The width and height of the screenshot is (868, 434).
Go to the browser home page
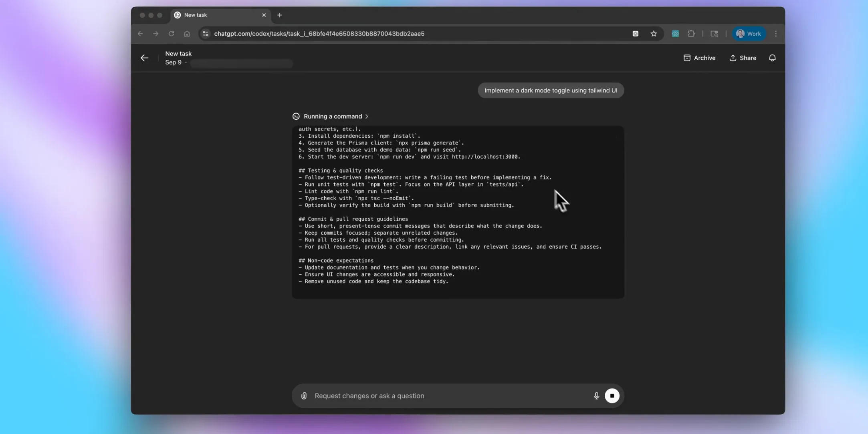click(187, 34)
